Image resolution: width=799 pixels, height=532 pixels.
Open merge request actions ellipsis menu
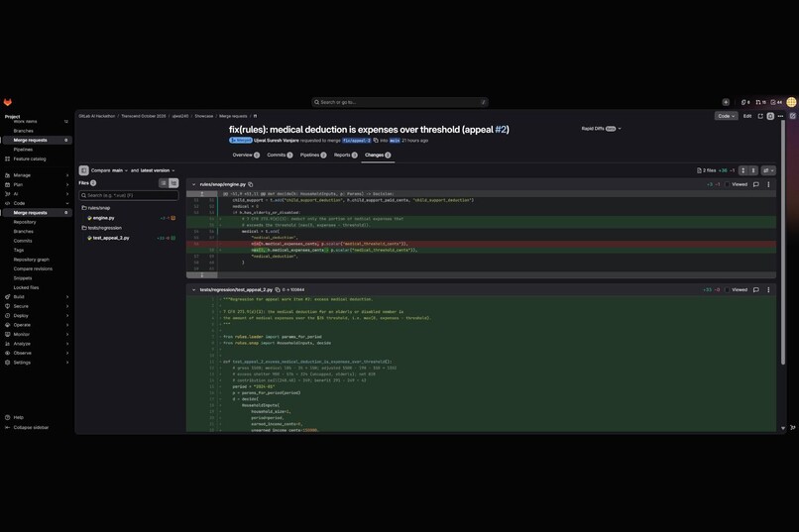(780, 116)
